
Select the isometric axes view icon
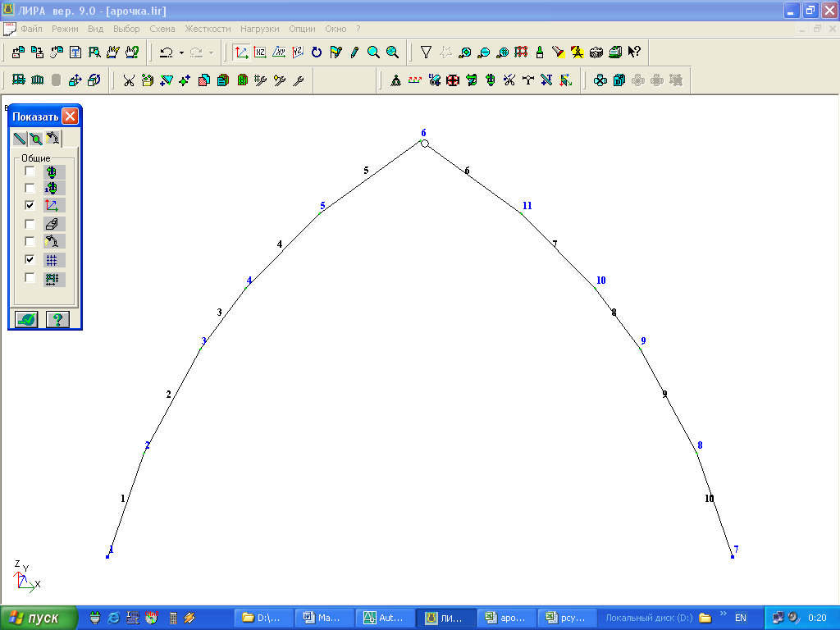click(x=241, y=52)
